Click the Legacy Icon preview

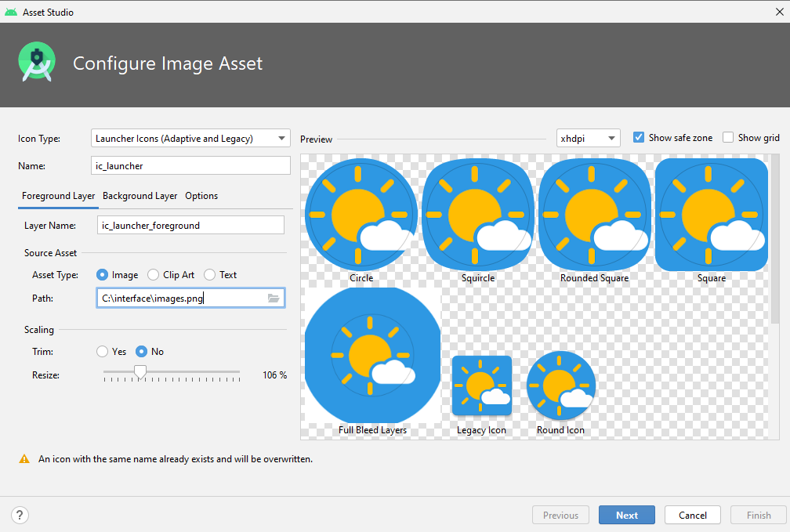coord(481,385)
